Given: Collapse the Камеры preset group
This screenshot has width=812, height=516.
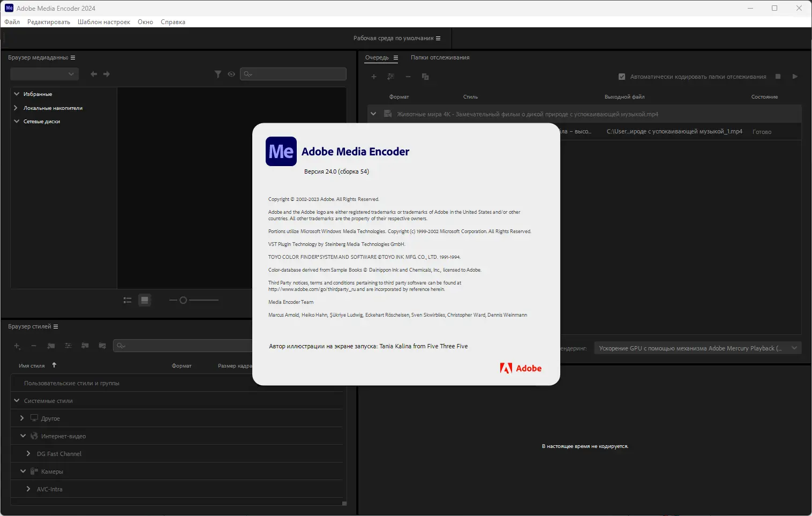Looking at the screenshot, I should [23, 471].
